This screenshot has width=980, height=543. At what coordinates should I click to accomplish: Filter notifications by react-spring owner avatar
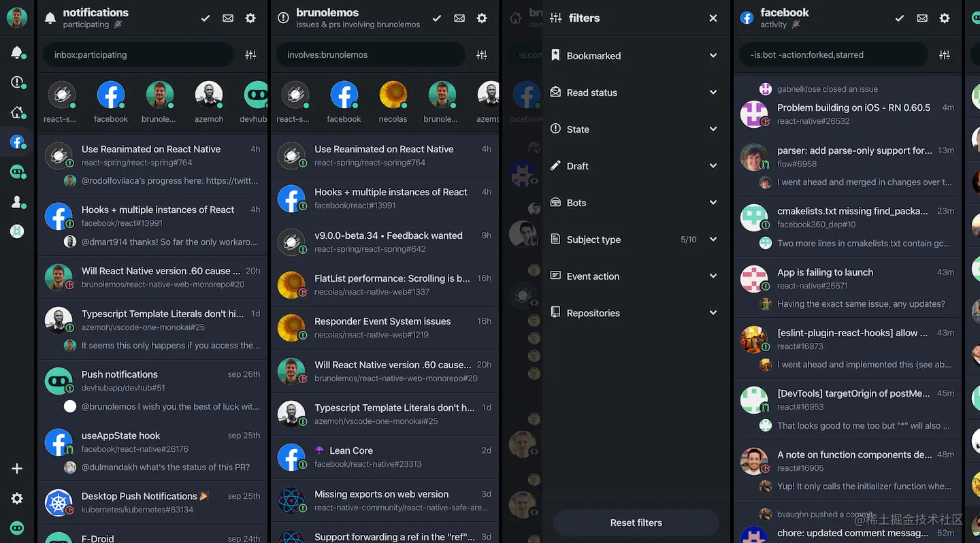tap(61, 95)
